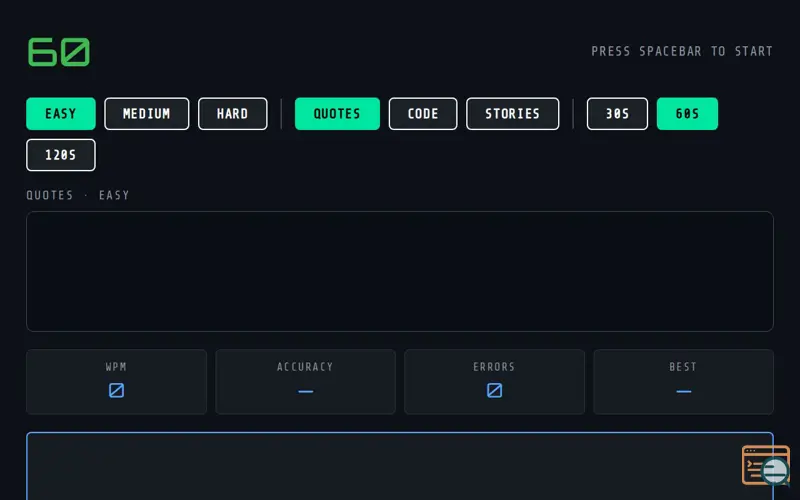Click the WPM stat card

116,382
